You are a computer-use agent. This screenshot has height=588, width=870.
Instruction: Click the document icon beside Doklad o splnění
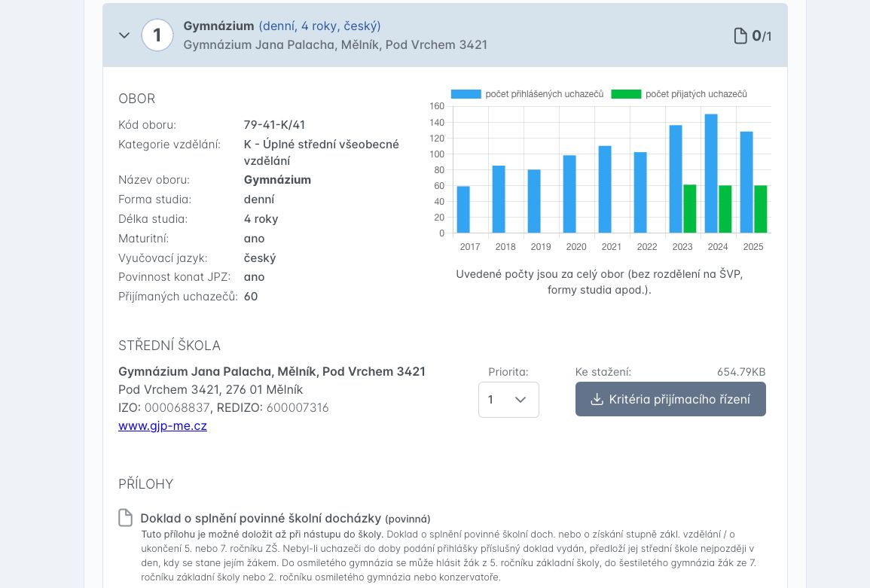click(x=126, y=518)
